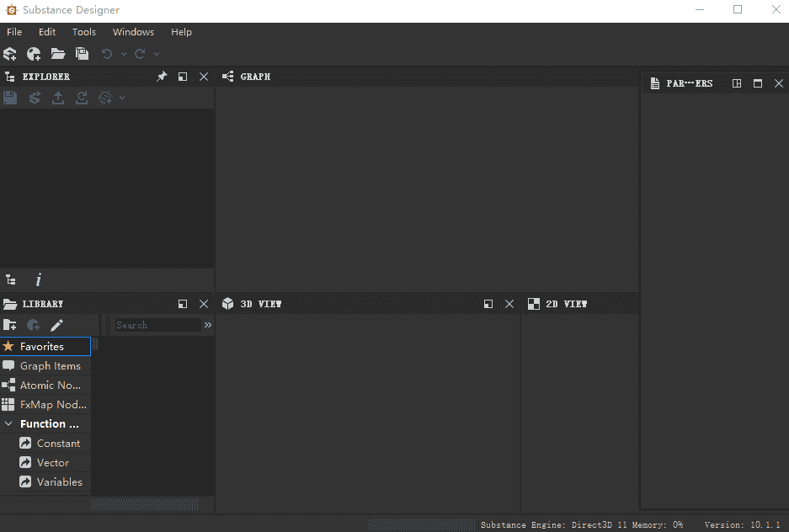Select Graph Items library category
The image size is (789, 532).
(50, 366)
